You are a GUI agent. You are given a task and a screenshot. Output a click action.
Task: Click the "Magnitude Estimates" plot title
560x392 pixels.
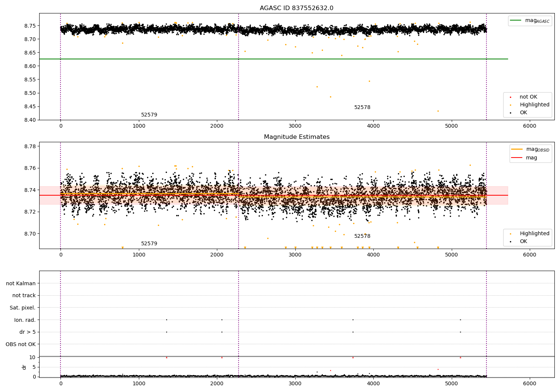pos(296,137)
